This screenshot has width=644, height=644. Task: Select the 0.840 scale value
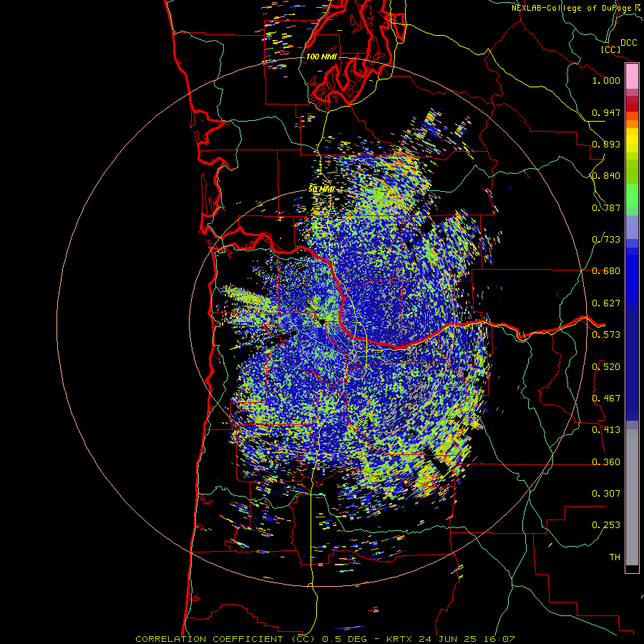coord(606,176)
